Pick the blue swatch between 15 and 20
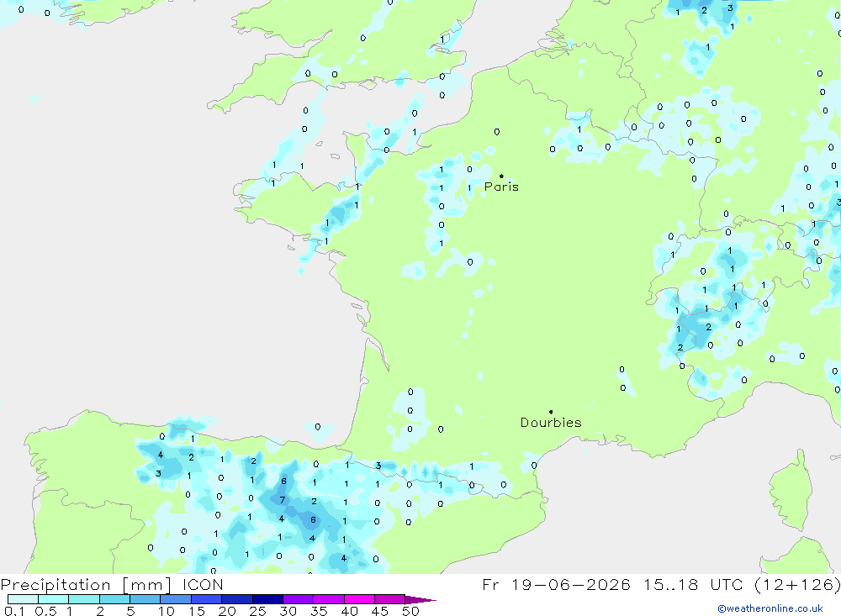 (x=206, y=599)
